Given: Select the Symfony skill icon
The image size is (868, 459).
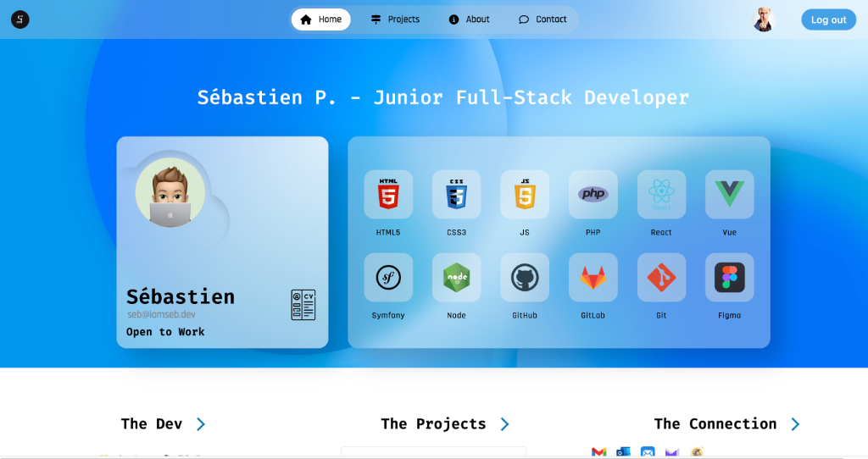Looking at the screenshot, I should click(388, 277).
